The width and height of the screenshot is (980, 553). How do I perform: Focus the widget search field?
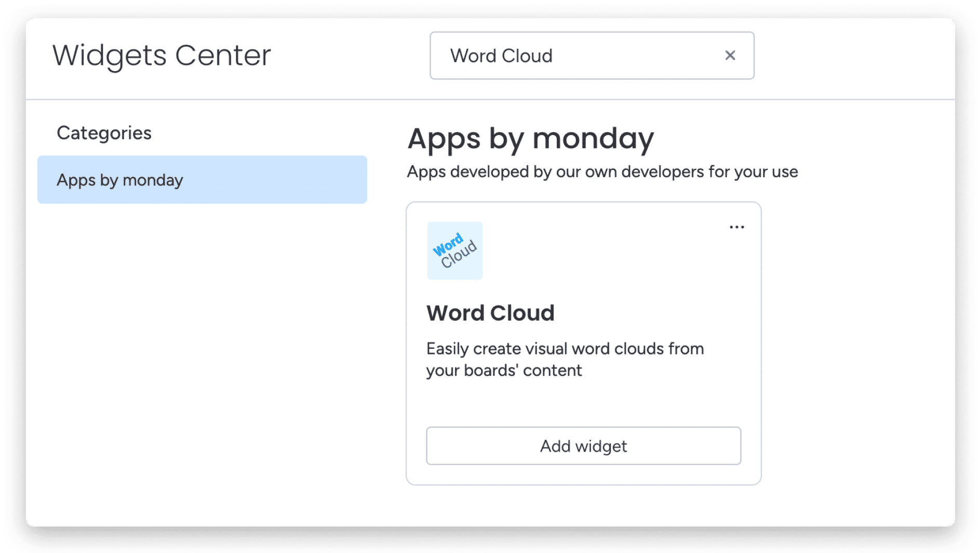592,56
